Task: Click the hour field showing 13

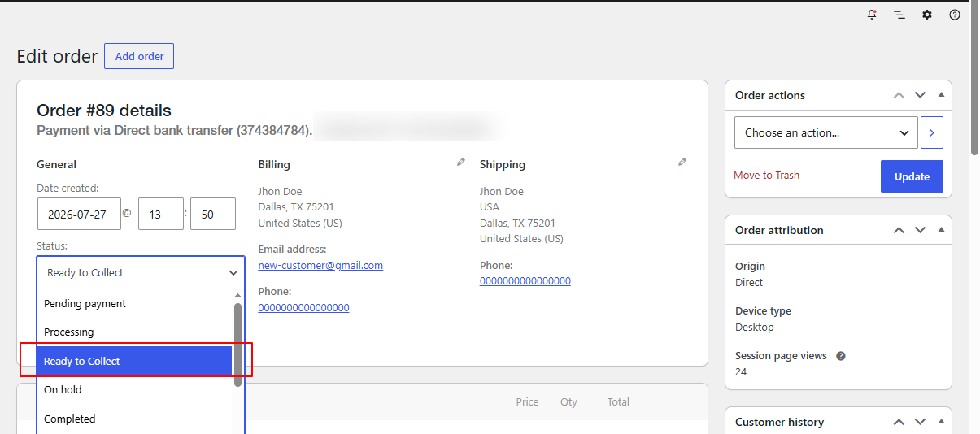Action: coord(161,214)
